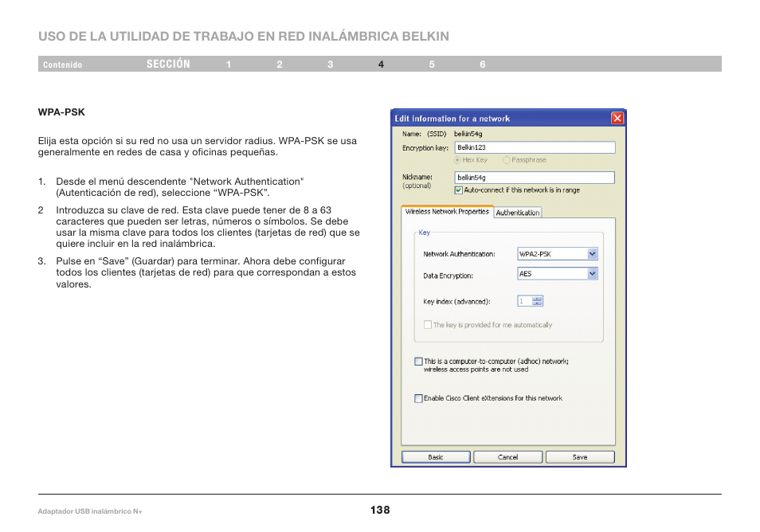Click the Save button
Viewport: 760px width, 532px height.
coord(580,457)
